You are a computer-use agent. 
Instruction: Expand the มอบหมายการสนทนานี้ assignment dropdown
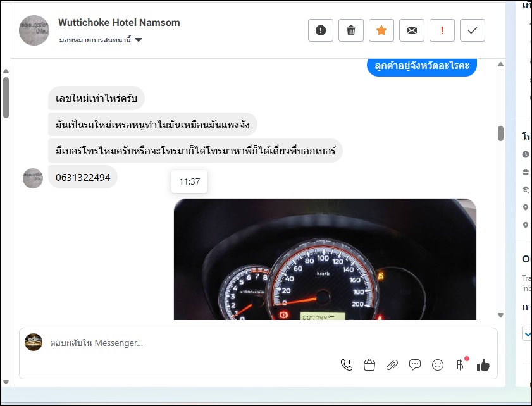click(x=139, y=40)
